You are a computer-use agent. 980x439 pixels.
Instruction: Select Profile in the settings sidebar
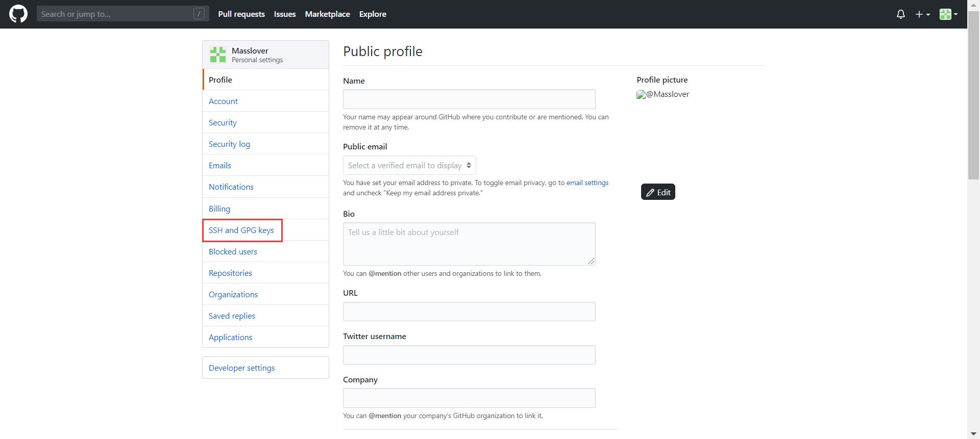[265, 80]
